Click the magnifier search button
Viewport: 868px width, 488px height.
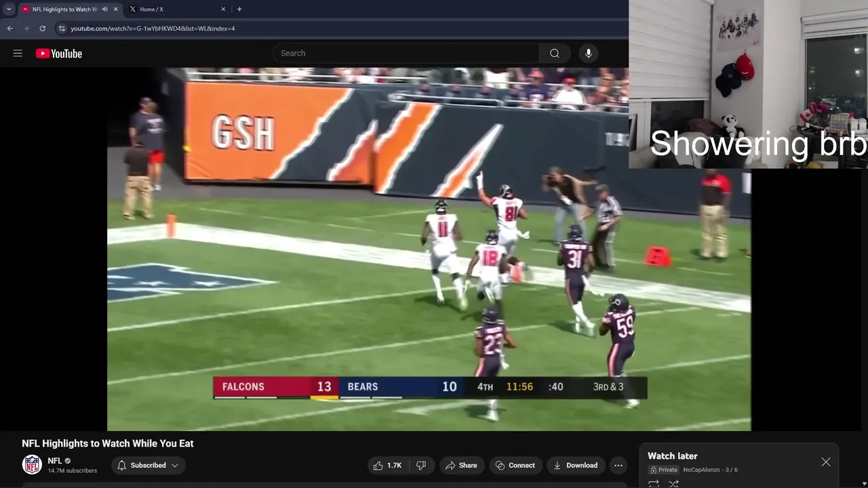click(555, 54)
